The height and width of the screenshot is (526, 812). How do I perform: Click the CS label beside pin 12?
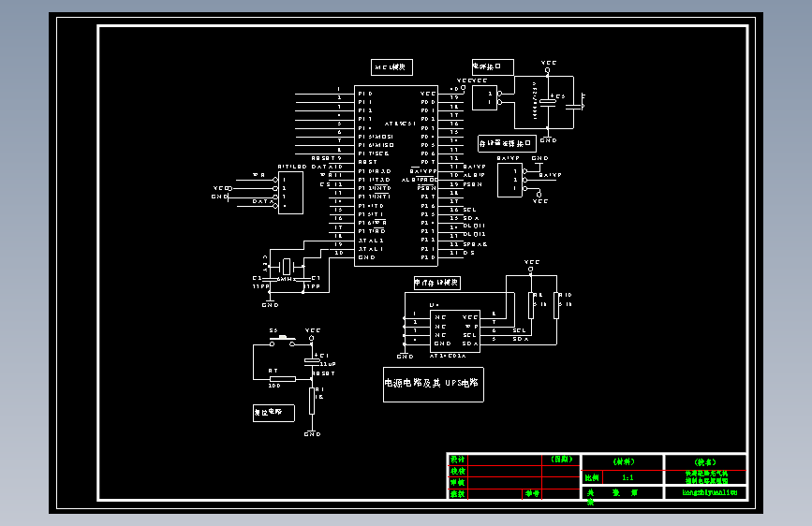pyautogui.click(x=325, y=184)
